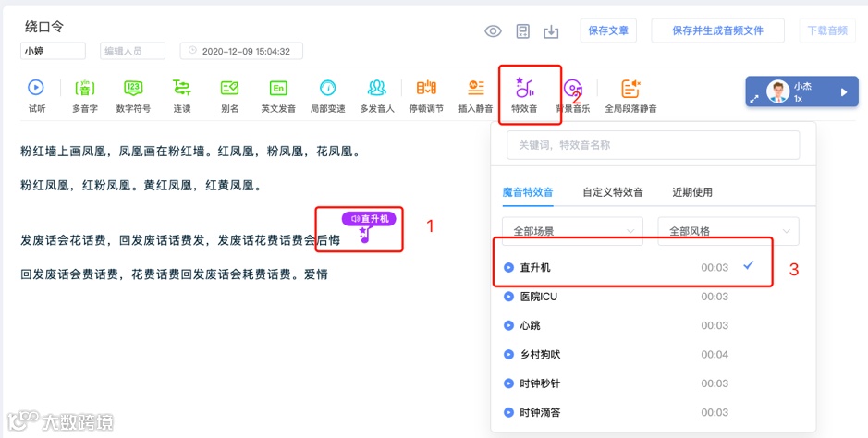The width and height of the screenshot is (868, 438).
Task: Click 保存并生成音频文件 button
Action: (x=717, y=30)
